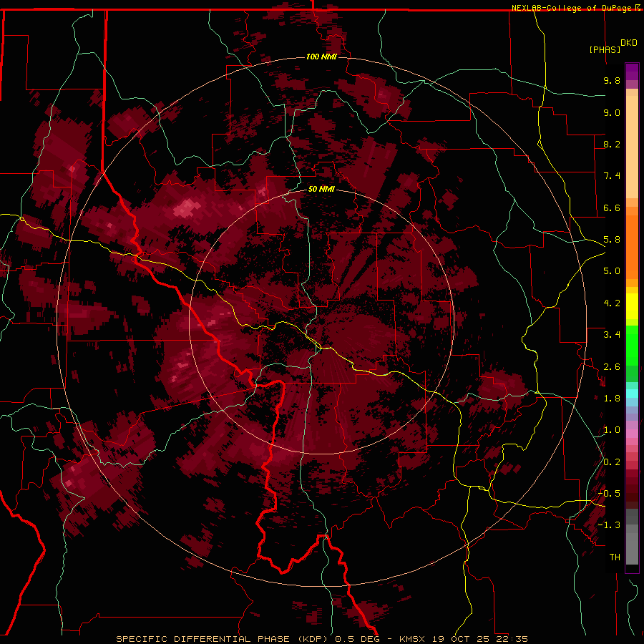This screenshot has height=644, width=644.
Task: Click the 5.8 value on the color scale
Action: pos(612,240)
